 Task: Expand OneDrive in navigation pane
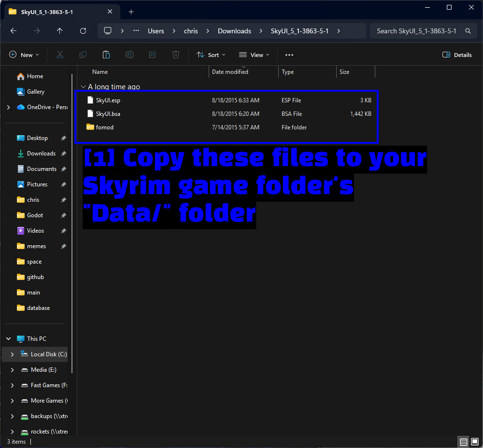(x=9, y=107)
